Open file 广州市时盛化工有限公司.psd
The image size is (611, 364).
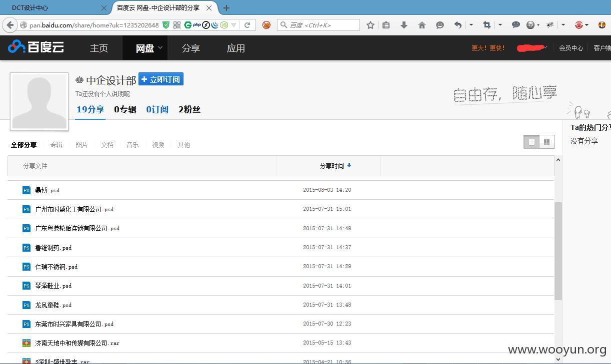coord(74,209)
